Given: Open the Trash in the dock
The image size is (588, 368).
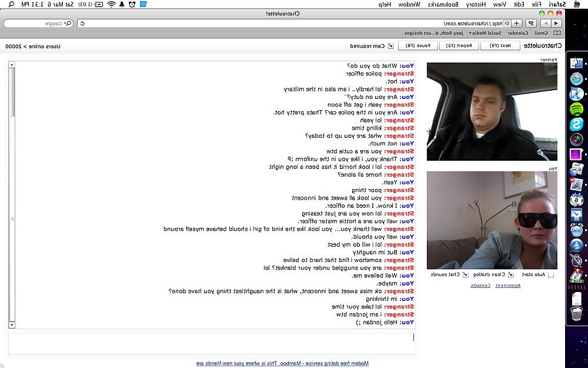Looking at the screenshot, I should pos(577,314).
